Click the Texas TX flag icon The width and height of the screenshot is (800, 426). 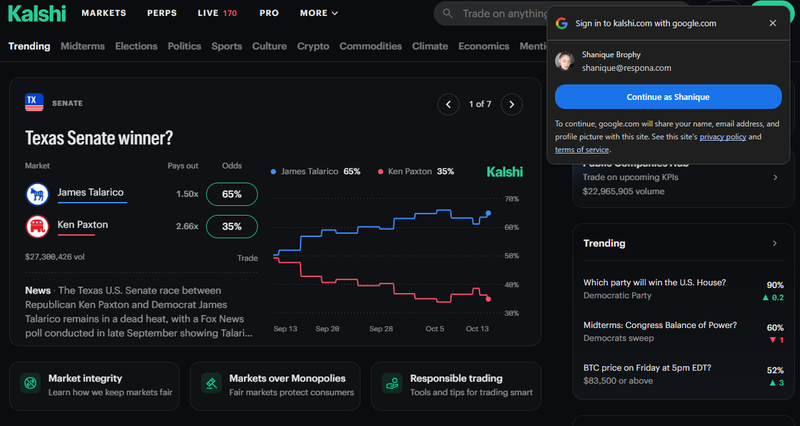[34, 103]
